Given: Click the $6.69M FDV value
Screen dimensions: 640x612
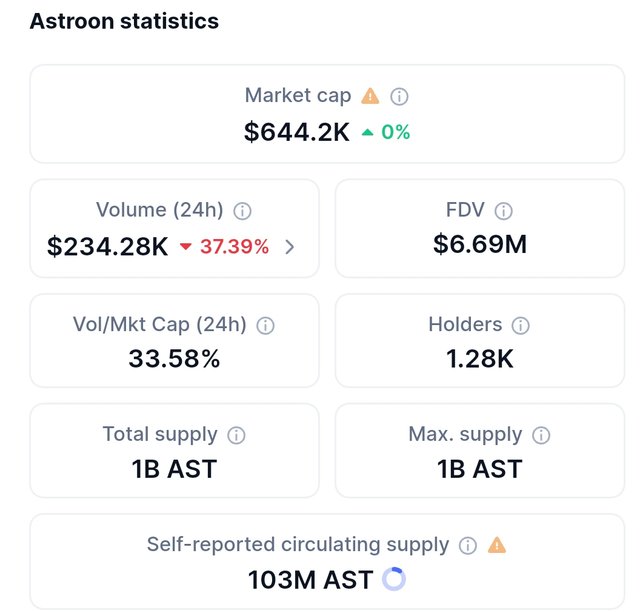Looking at the screenshot, I should pos(480,244).
